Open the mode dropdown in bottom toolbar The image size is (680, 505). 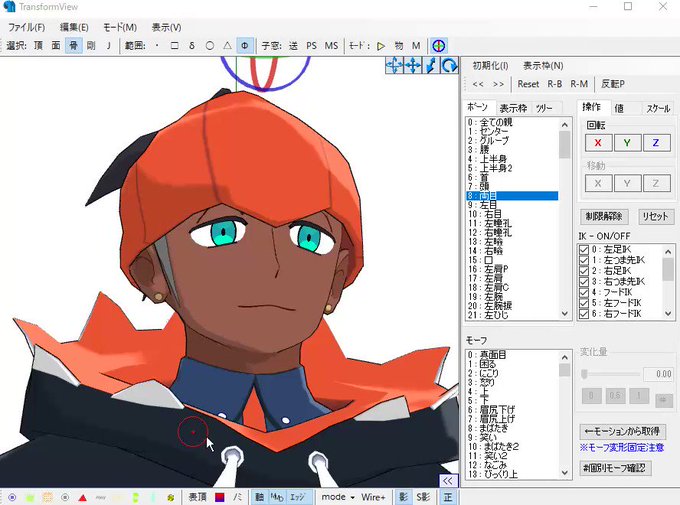click(x=338, y=497)
